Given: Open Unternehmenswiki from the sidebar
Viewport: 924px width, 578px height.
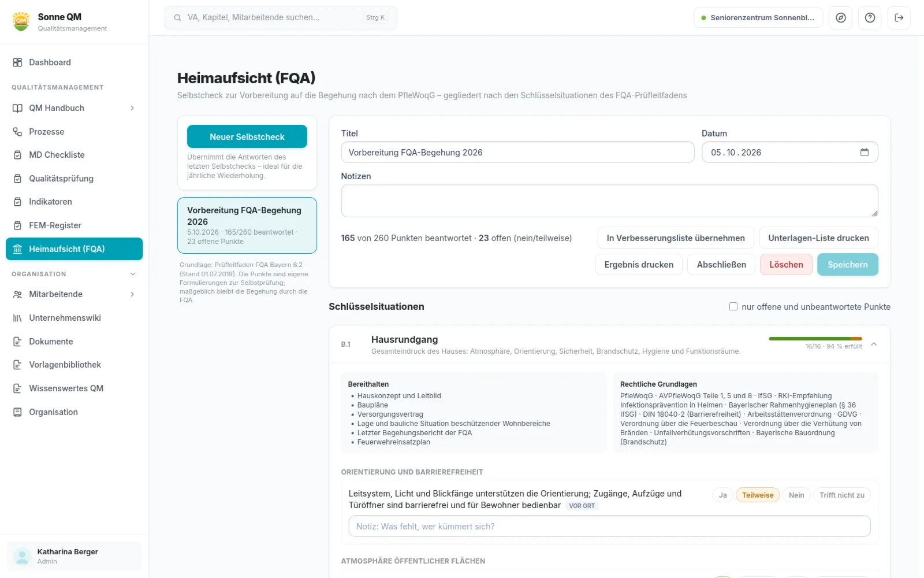Looking at the screenshot, I should coord(74,318).
